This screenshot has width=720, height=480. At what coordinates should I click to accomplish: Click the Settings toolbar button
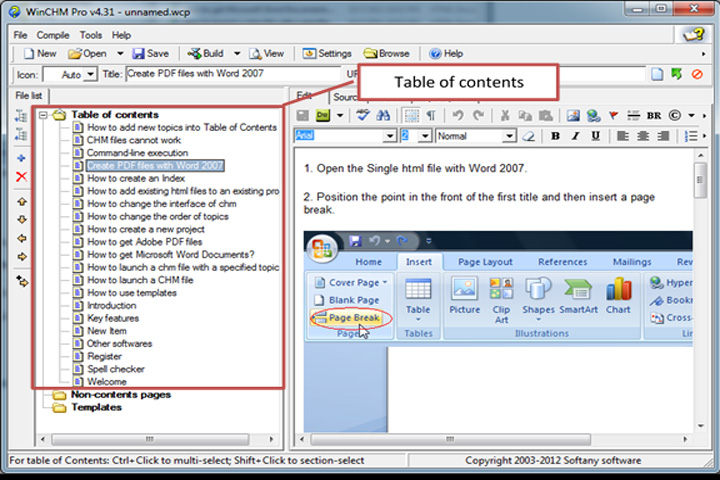point(327,54)
